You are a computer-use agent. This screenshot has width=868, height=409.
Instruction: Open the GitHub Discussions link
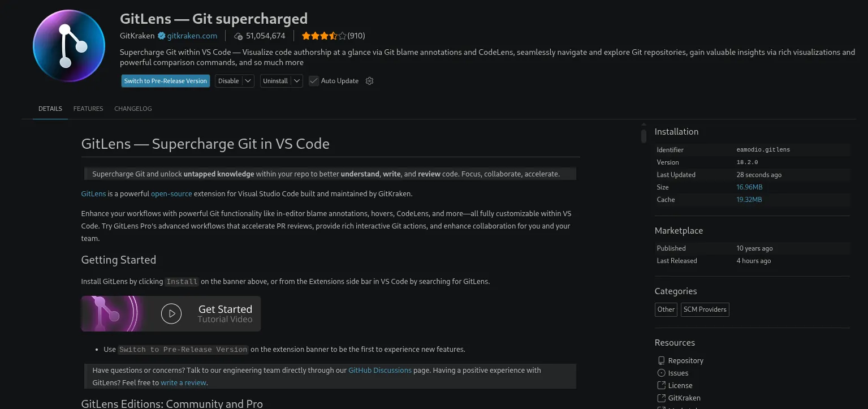(380, 370)
